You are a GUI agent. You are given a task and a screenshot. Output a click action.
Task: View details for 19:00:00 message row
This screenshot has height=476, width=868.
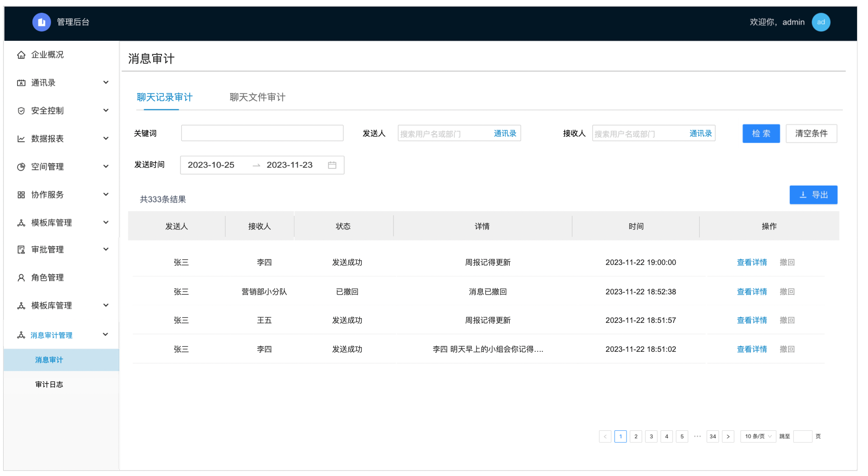pyautogui.click(x=752, y=262)
